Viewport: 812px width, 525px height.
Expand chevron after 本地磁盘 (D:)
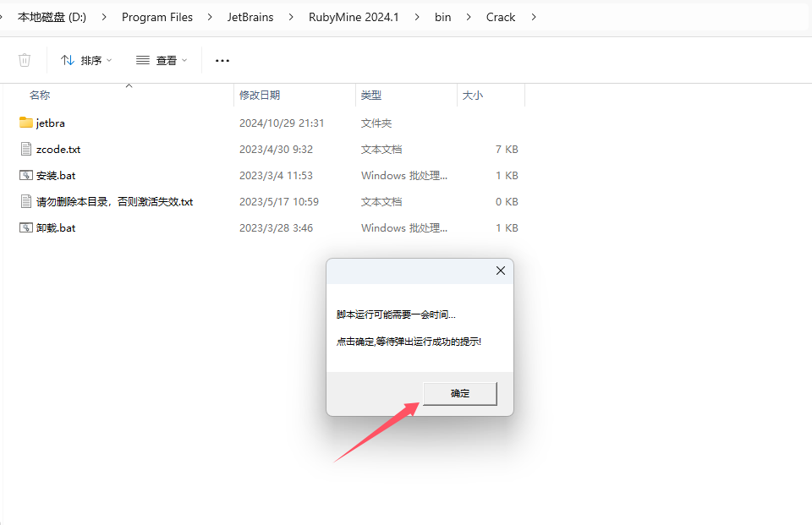point(104,17)
